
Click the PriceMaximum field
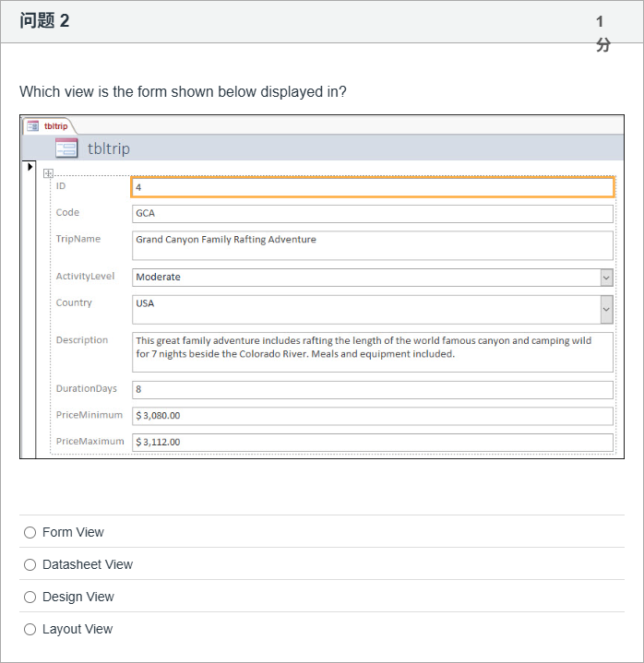[372, 442]
